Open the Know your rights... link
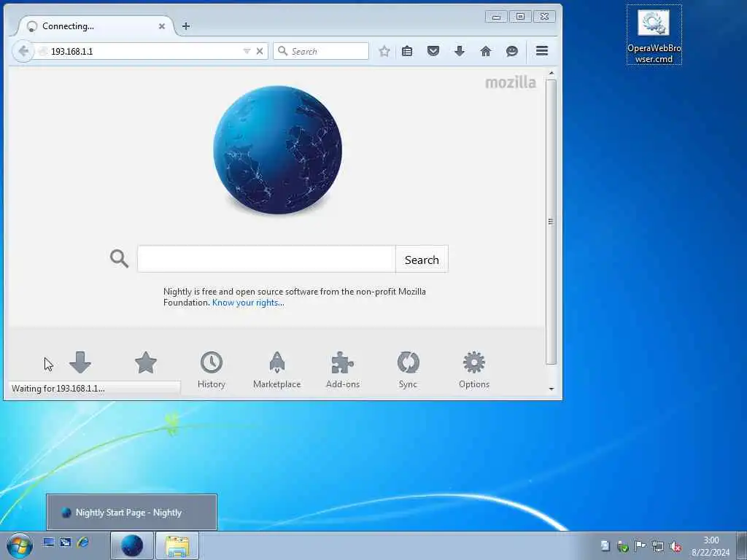The image size is (747, 560). coord(248,303)
